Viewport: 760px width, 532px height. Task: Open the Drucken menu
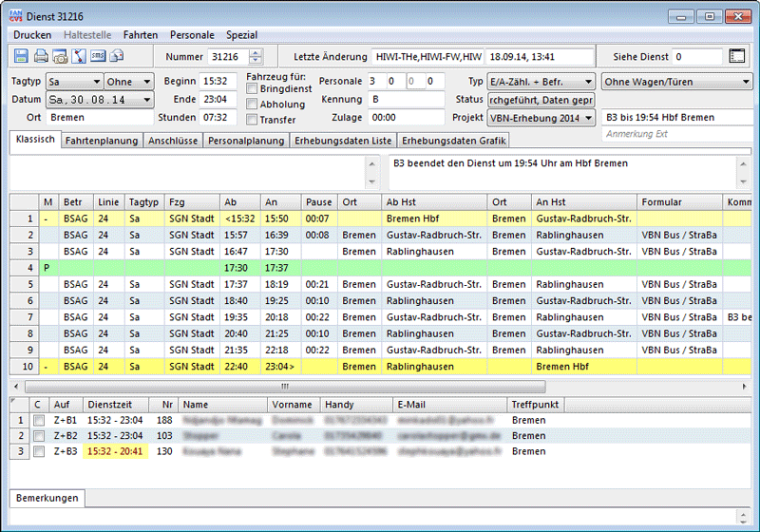pos(32,35)
